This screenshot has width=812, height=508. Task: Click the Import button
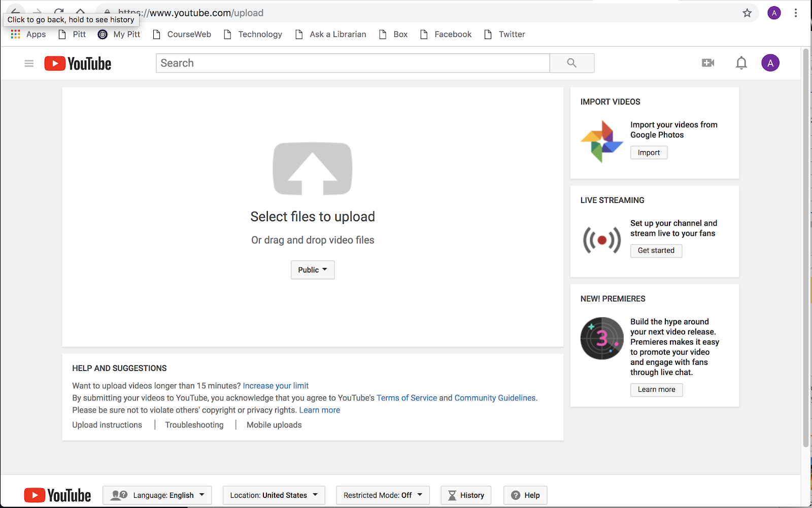coord(649,153)
